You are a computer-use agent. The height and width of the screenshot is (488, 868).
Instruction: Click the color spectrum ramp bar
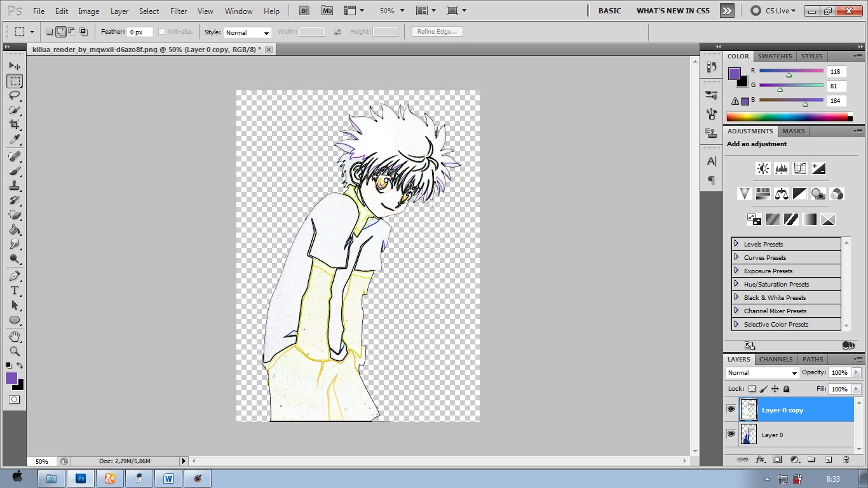pyautogui.click(x=787, y=117)
